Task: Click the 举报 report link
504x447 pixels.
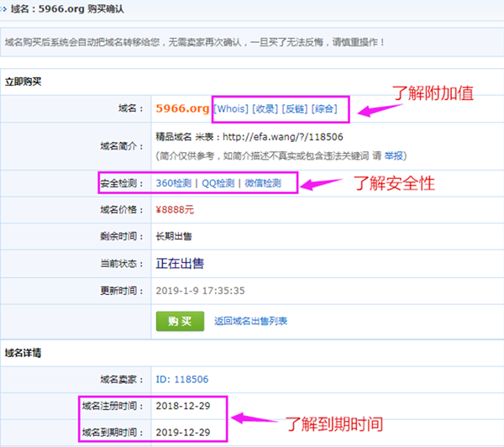Action: 393,155
